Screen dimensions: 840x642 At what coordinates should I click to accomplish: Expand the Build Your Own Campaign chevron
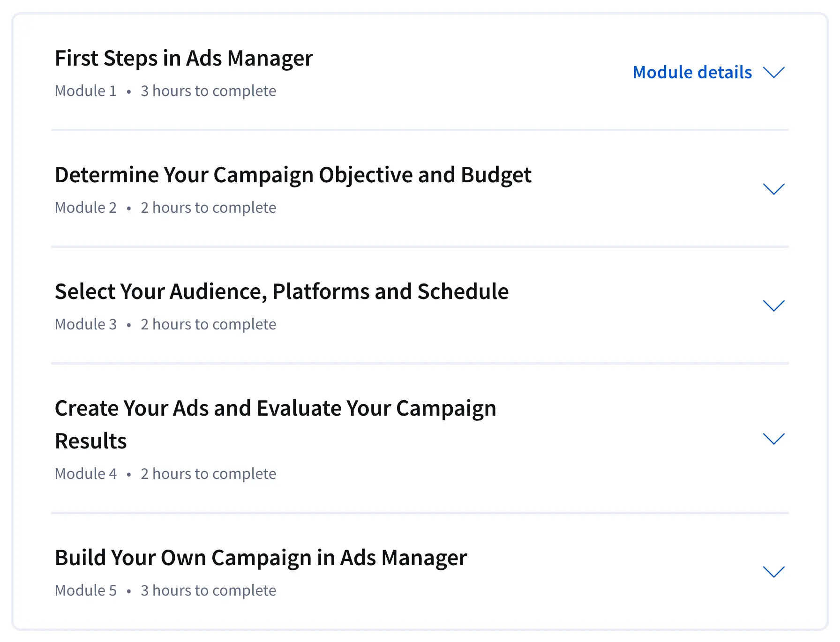pos(773,572)
